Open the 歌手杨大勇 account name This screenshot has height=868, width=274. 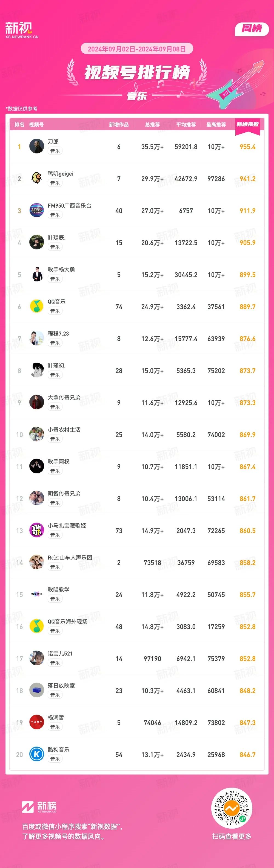coord(61,270)
